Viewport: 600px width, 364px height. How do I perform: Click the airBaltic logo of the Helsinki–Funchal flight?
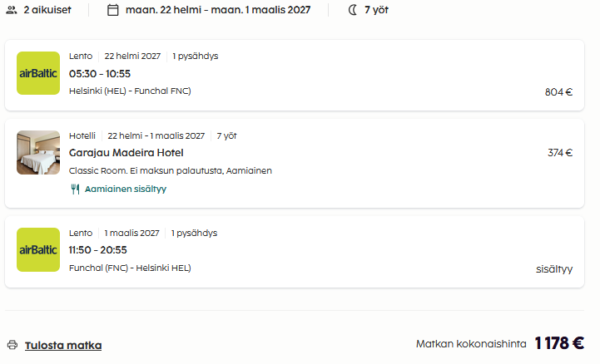point(38,73)
